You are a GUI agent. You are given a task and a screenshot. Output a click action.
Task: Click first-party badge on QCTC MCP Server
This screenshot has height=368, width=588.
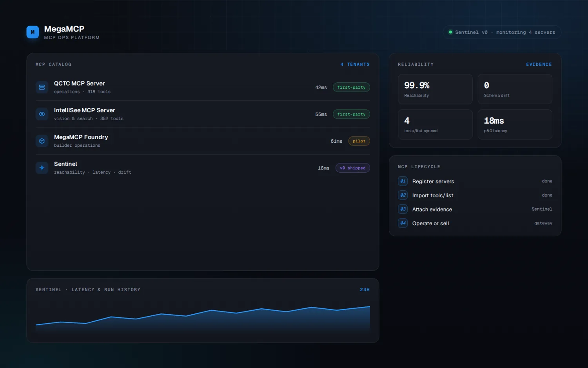click(x=351, y=87)
